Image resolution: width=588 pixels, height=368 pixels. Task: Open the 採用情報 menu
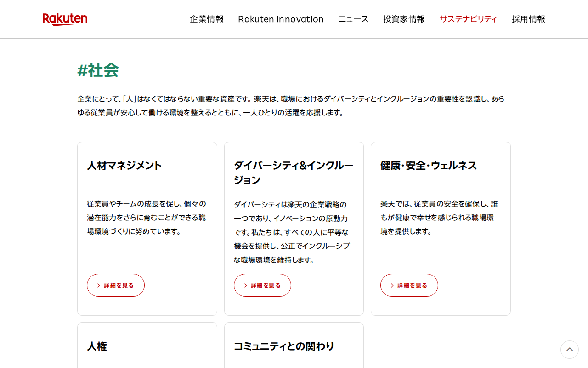point(528,19)
